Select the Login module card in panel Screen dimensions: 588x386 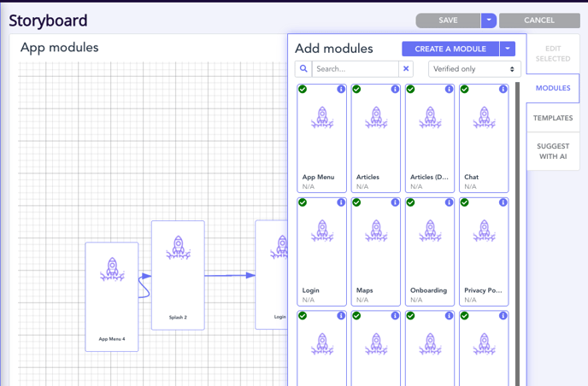coord(321,251)
